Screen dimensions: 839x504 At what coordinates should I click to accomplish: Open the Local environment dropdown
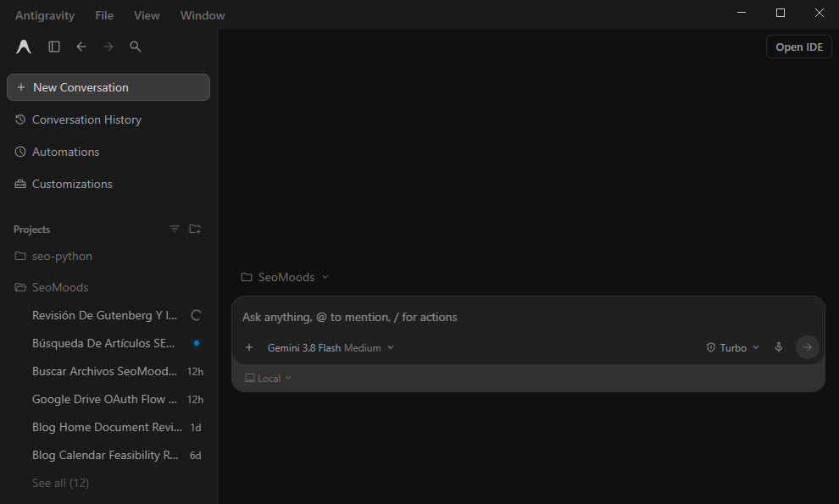pyautogui.click(x=268, y=379)
